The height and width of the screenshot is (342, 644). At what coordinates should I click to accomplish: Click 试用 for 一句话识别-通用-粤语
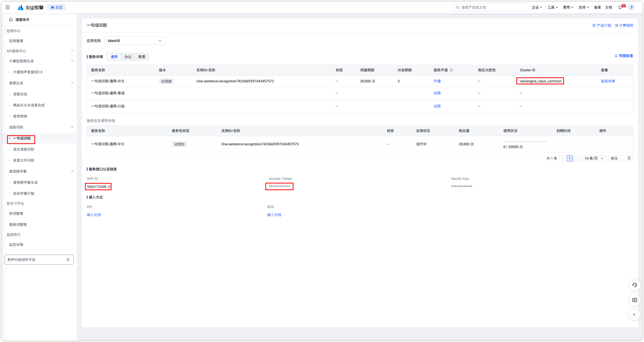437,93
